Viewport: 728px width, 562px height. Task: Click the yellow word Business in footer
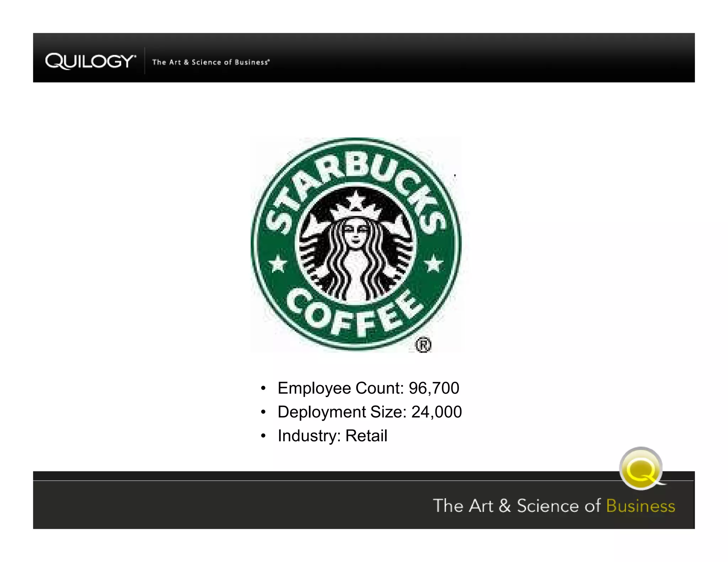click(x=640, y=506)
